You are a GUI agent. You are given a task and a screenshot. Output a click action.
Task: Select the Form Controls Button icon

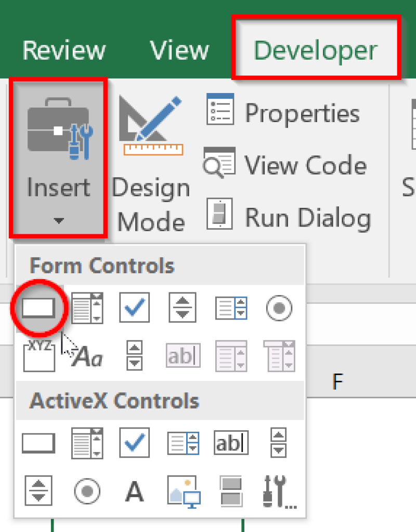point(38,308)
